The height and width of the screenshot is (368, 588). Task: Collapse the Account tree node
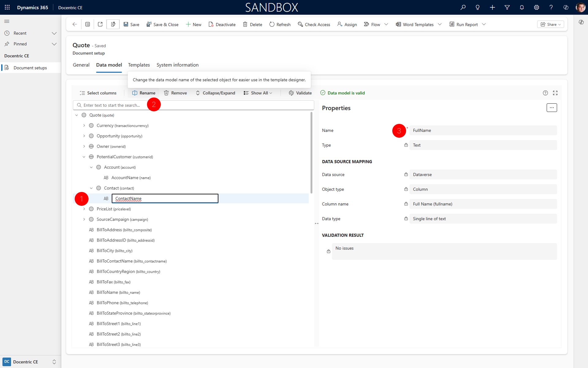(91, 167)
